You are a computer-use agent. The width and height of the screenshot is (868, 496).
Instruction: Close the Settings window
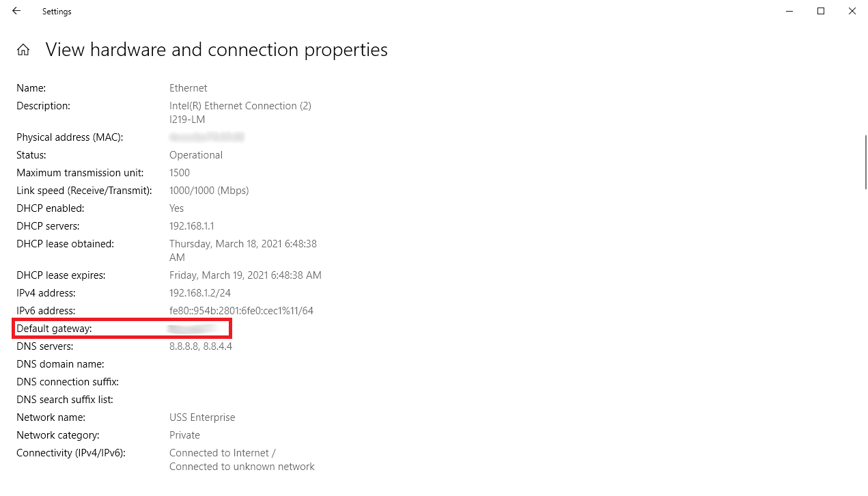(x=852, y=11)
